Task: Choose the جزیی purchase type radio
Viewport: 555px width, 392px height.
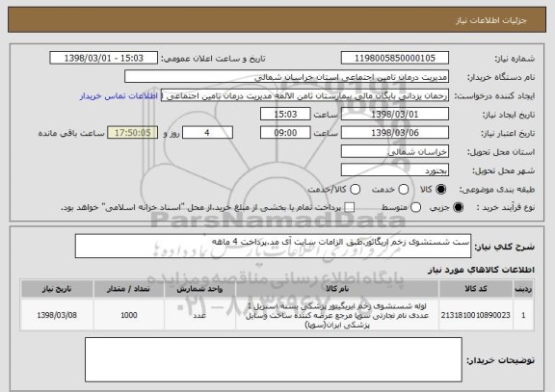Action: pyautogui.click(x=458, y=207)
